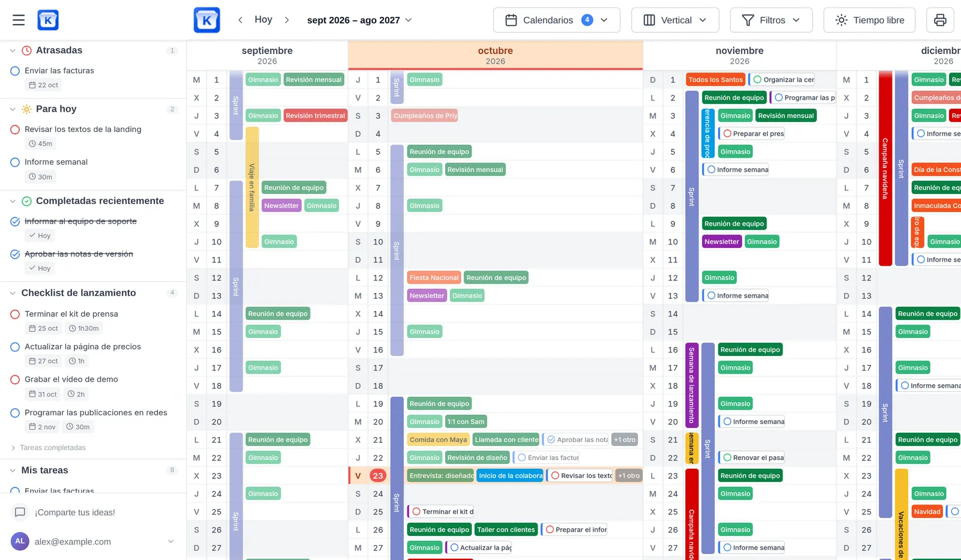Image resolution: width=961 pixels, height=560 pixels.
Task: Collapse Checklist de lanzamiento section
Action: [x=13, y=293]
